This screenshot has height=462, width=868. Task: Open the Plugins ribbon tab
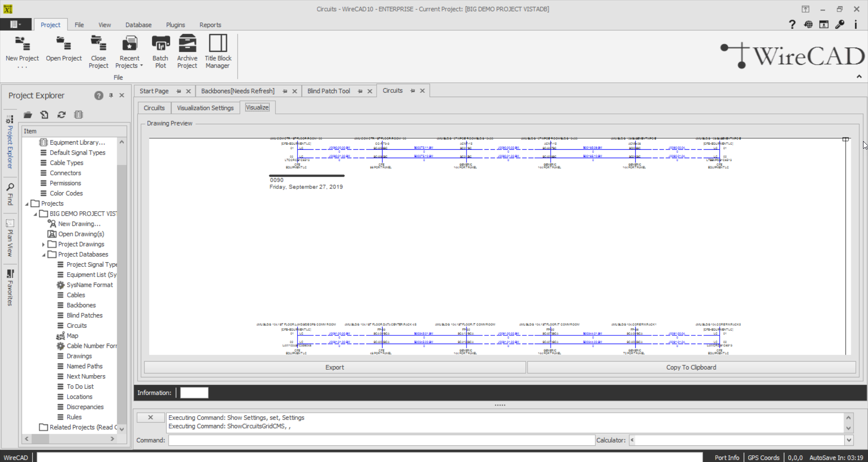pyautogui.click(x=175, y=25)
